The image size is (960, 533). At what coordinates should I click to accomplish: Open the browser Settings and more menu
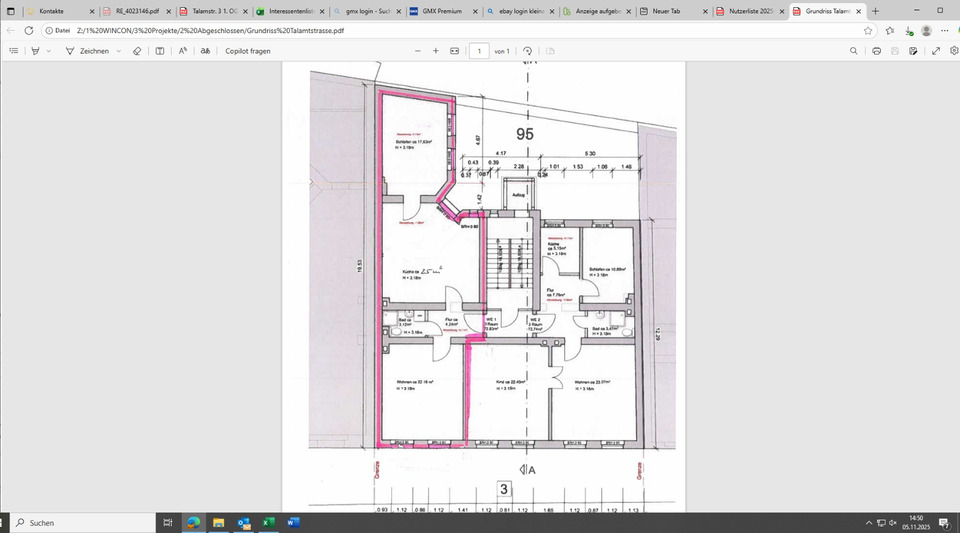945,30
